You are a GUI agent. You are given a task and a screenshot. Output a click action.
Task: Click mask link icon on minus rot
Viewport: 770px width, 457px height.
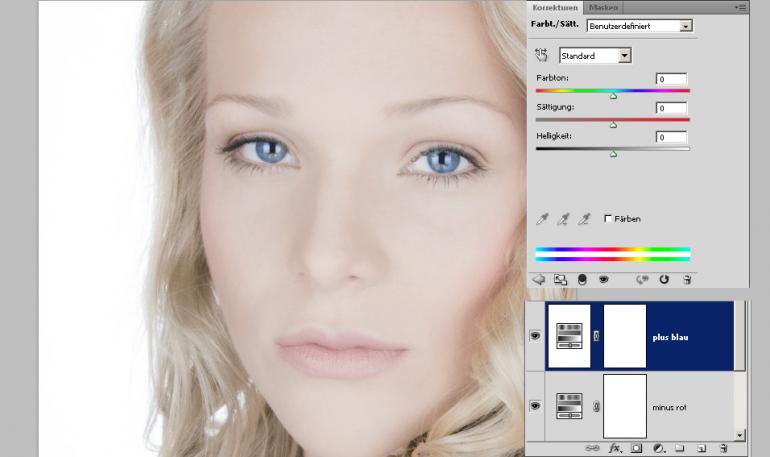[596, 406]
